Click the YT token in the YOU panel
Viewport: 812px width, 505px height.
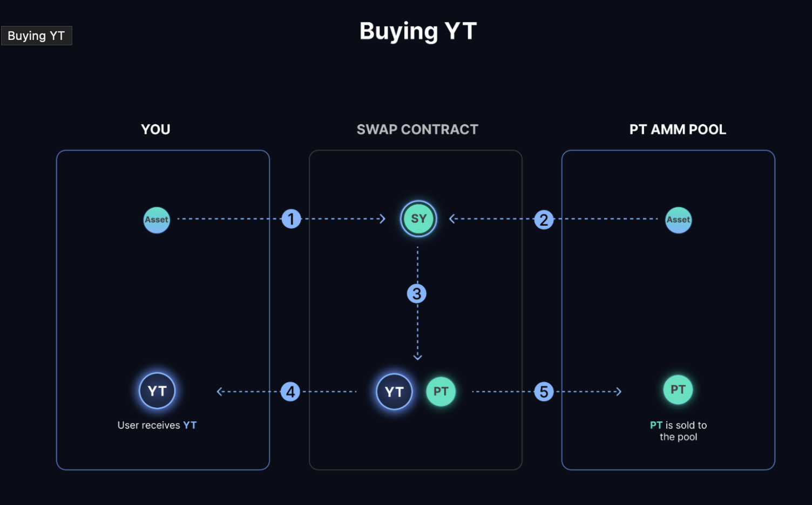coord(157,391)
